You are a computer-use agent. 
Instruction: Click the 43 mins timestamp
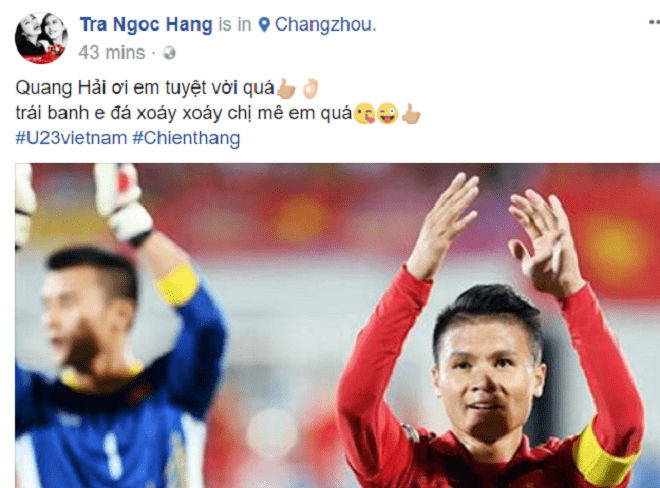(x=112, y=53)
